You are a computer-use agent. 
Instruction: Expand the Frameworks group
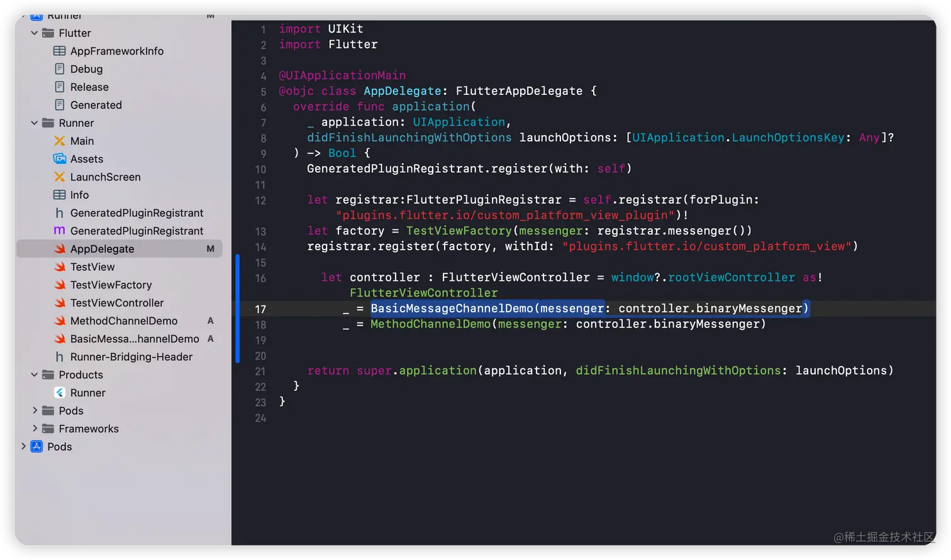[x=35, y=429]
